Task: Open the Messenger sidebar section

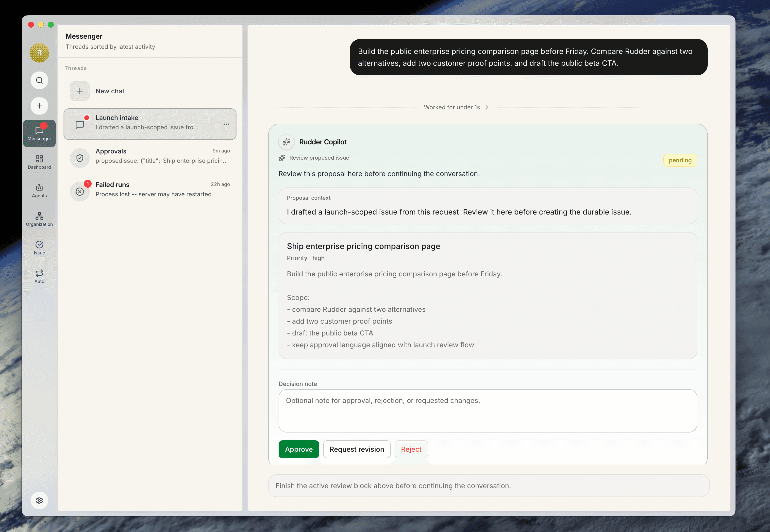Action: (x=39, y=133)
